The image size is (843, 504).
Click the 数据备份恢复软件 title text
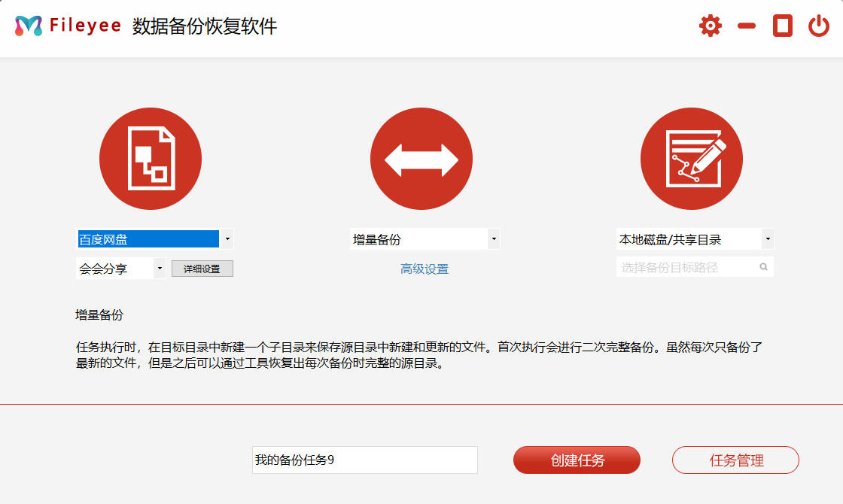[x=205, y=26]
